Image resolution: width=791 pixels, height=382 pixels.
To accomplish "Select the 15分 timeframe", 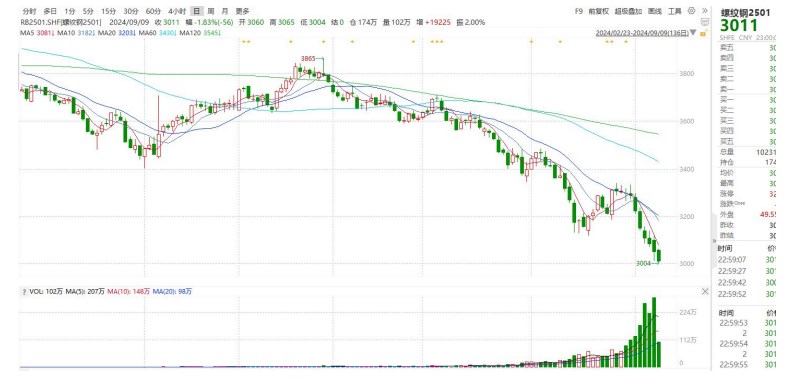I will click(x=108, y=11).
